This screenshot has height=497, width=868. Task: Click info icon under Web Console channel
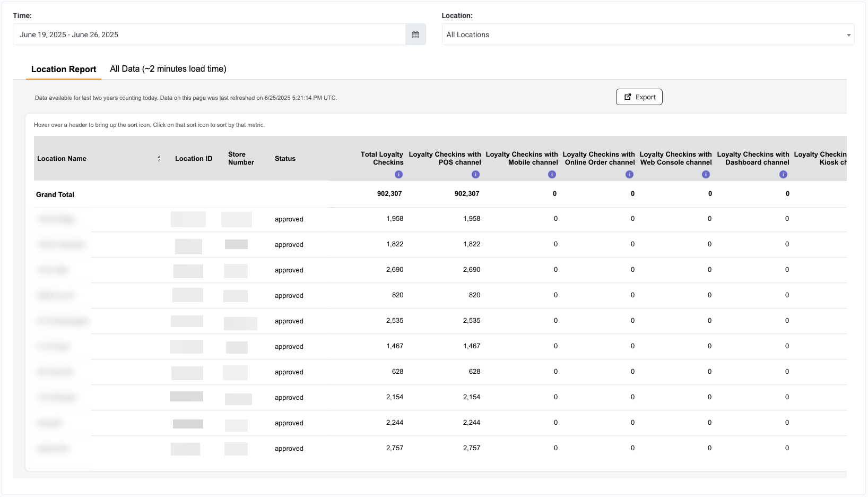coord(706,175)
